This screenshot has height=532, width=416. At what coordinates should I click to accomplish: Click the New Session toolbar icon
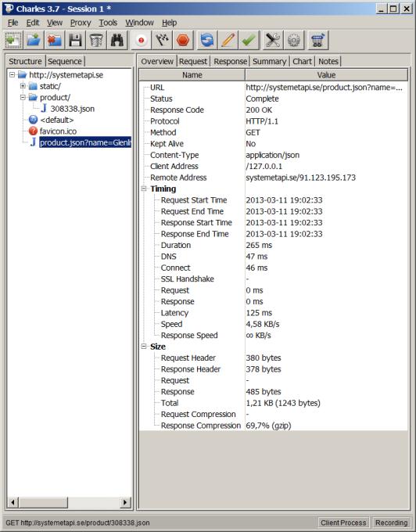(x=13, y=41)
